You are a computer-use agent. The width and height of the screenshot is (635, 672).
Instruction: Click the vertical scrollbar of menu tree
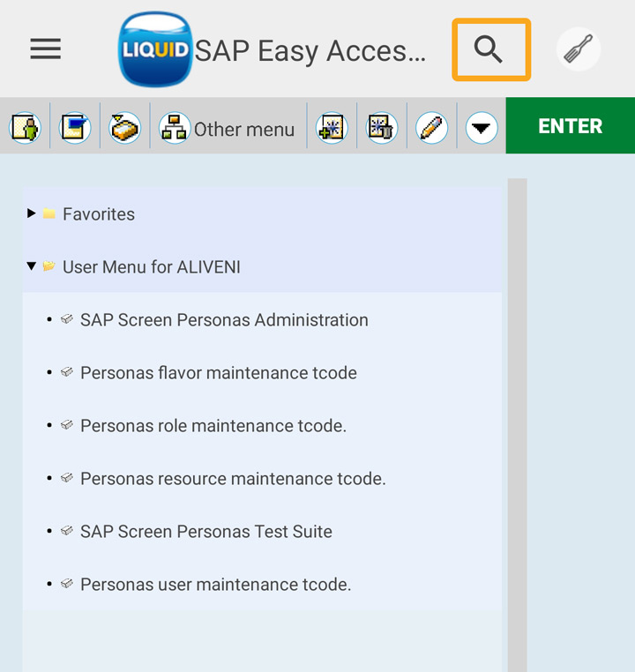(517, 423)
